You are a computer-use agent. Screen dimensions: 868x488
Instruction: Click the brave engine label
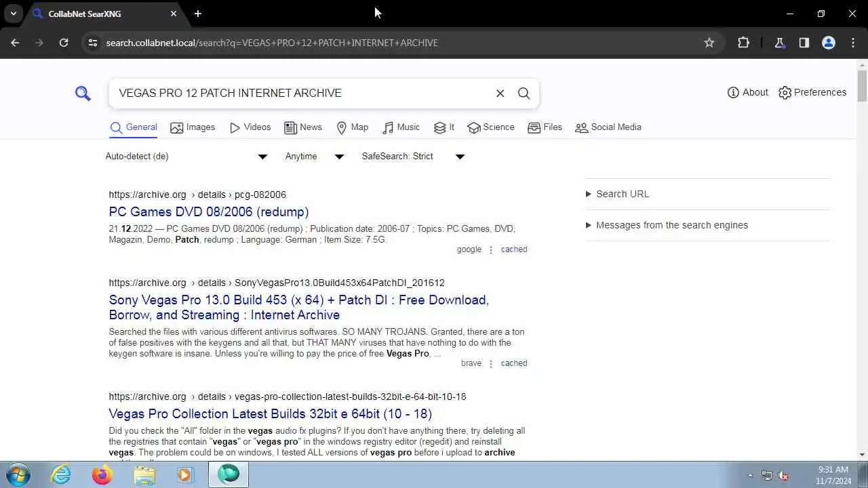[471, 363]
